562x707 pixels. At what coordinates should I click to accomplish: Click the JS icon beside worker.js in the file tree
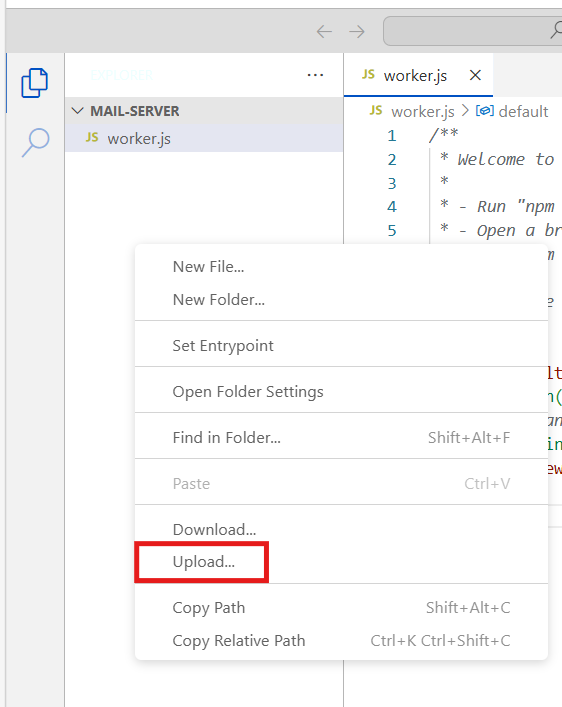coord(92,138)
